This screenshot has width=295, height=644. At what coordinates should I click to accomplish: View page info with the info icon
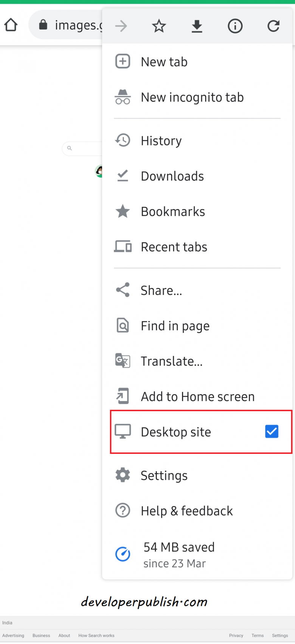point(235,26)
